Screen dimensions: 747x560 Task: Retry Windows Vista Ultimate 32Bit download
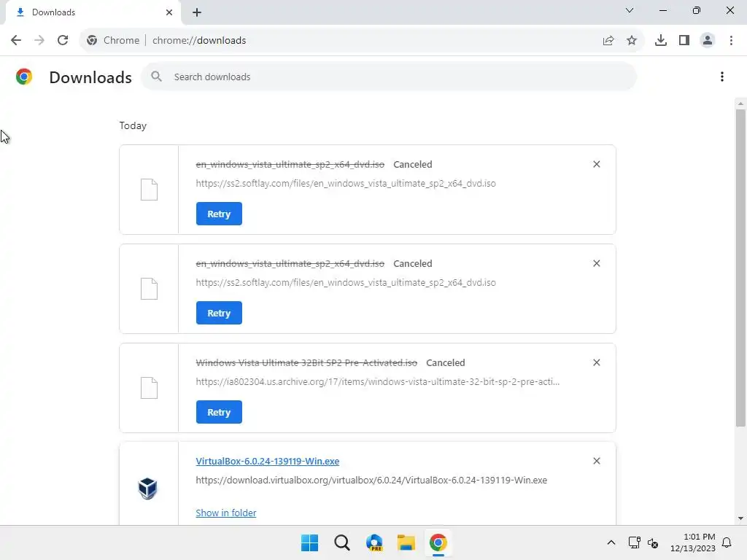tap(219, 412)
